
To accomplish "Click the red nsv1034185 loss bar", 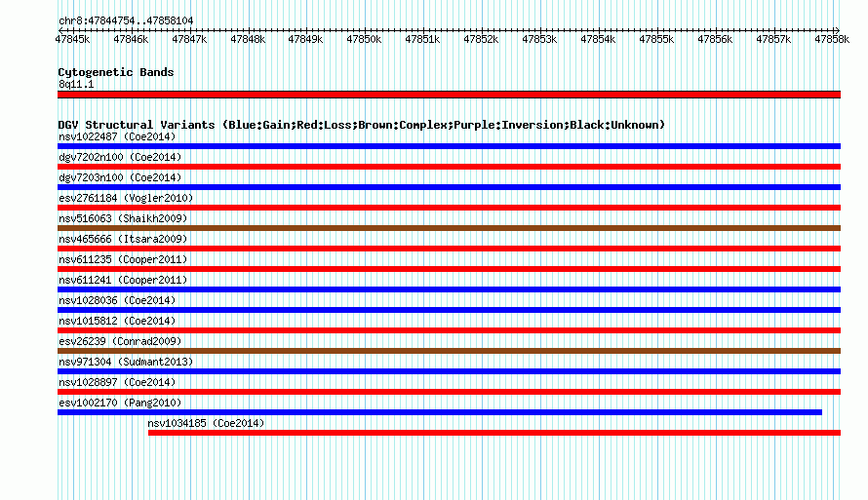I will click(494, 433).
